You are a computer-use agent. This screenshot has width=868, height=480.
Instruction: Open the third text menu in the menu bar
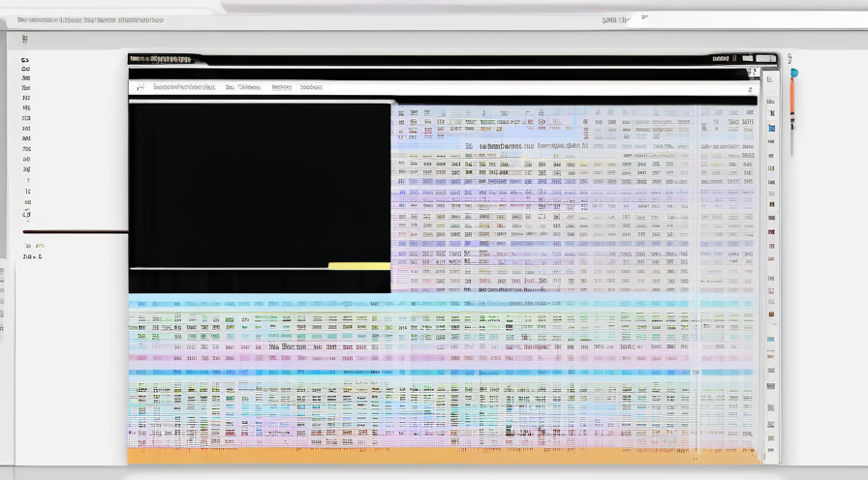(x=281, y=87)
